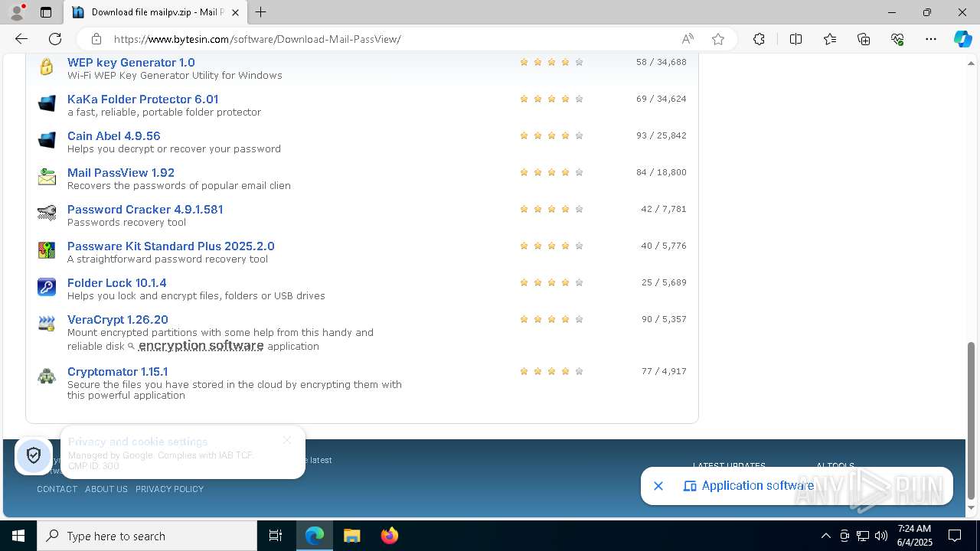Open Split screen view

[795, 39]
